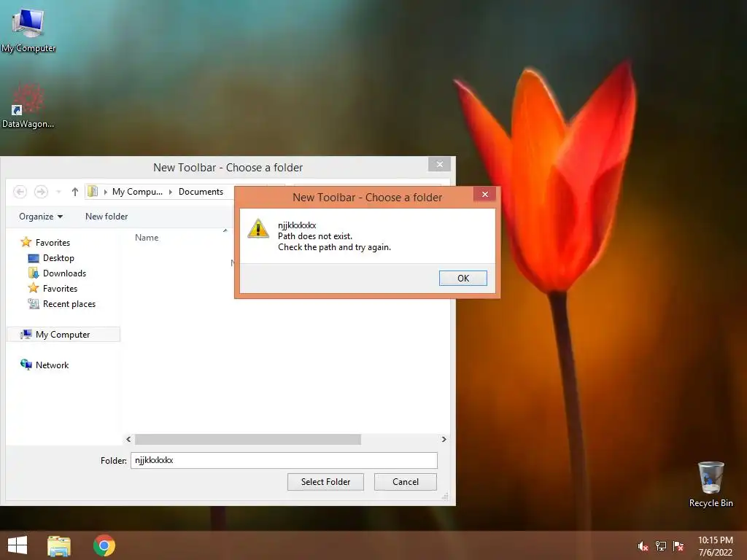Click the Select Folder button
The height and width of the screenshot is (560, 747).
click(325, 482)
